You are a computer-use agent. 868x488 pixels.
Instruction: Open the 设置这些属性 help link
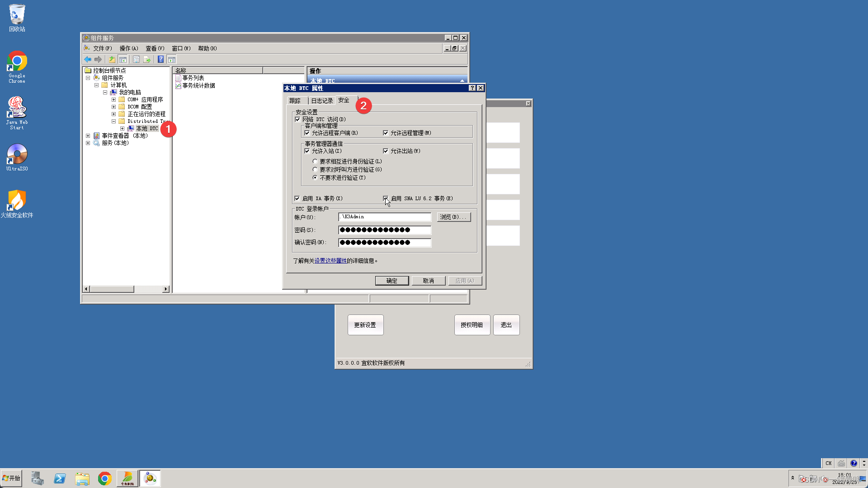[x=330, y=261]
